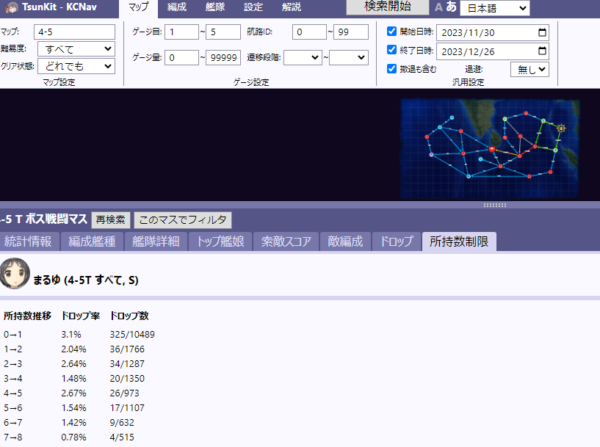Screen dimensions: 600x447
Task: Open the 日本語 language dropdown
Action: (x=494, y=8)
